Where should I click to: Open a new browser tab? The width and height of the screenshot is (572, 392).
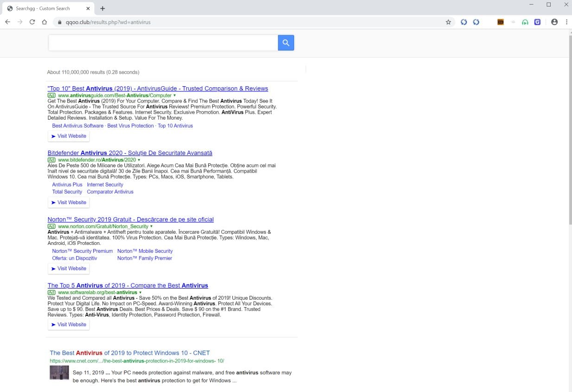click(103, 8)
